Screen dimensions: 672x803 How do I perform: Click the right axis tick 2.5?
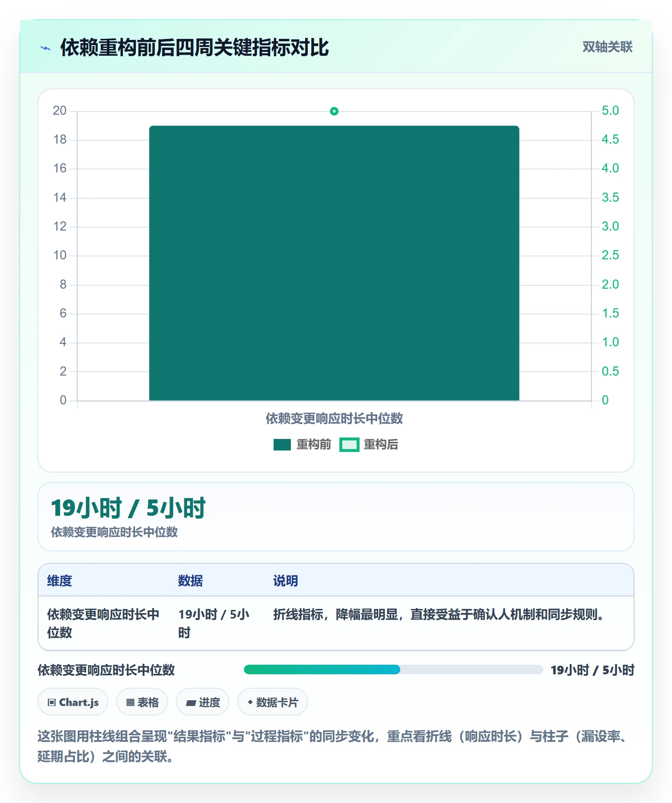pos(610,255)
